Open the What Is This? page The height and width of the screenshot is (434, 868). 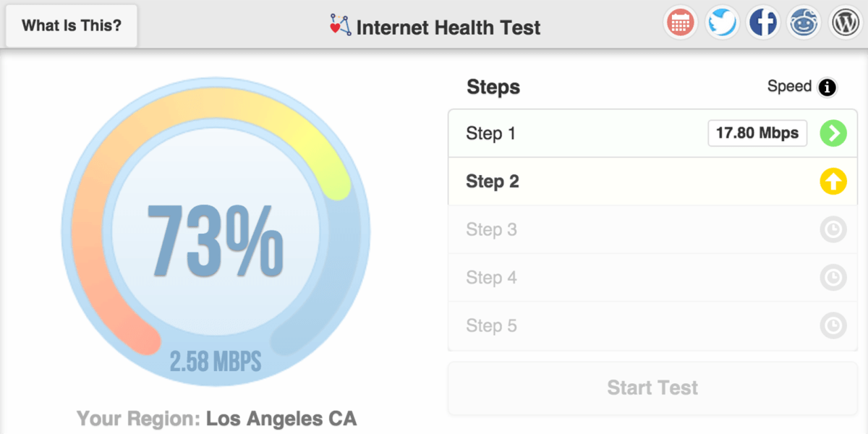pos(70,25)
